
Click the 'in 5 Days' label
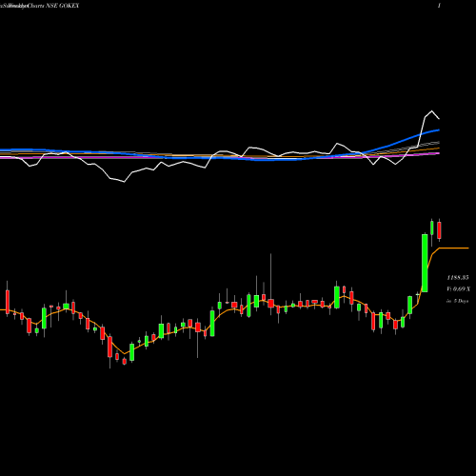click(457, 301)
